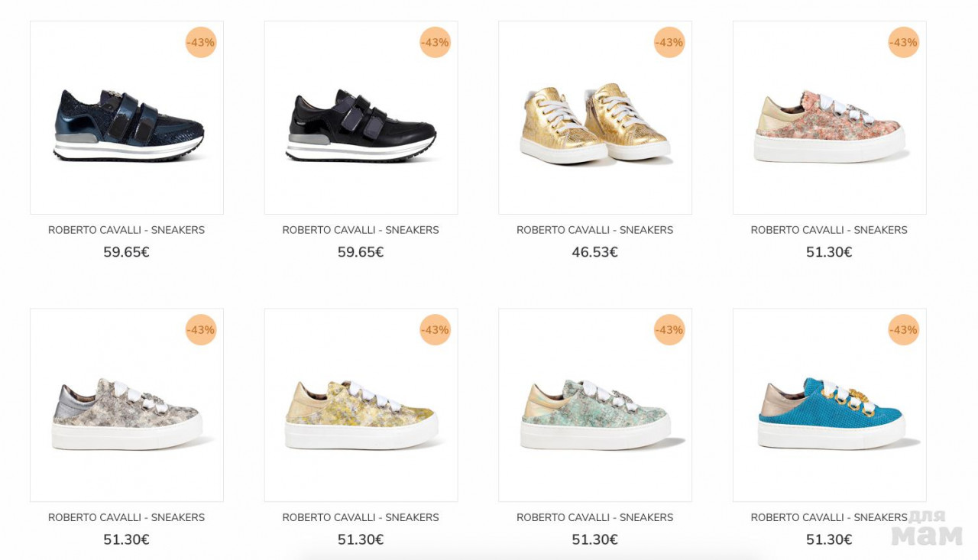Open the title link under navy sneaker
The width and height of the screenshot is (978, 560).
pyautogui.click(x=126, y=230)
